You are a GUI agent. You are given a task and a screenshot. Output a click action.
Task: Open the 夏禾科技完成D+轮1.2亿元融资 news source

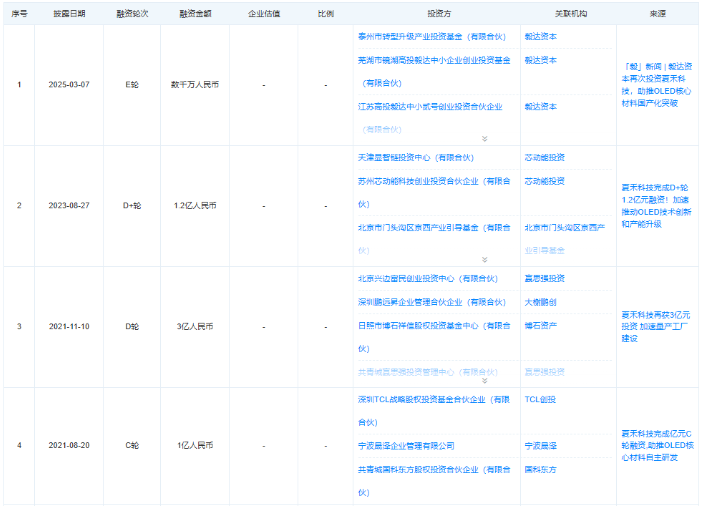point(656,206)
